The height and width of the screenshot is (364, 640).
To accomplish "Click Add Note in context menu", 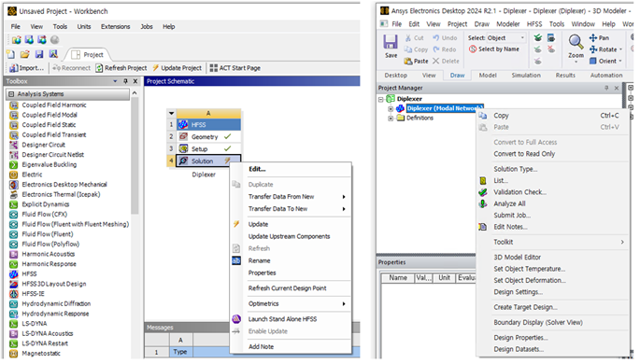I will click(261, 347).
